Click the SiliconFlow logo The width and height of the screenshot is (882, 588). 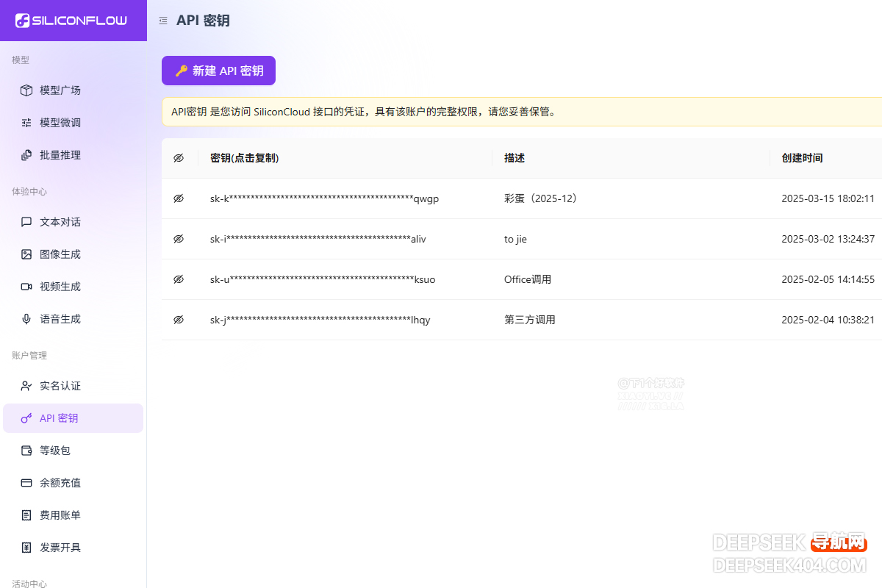click(71, 21)
